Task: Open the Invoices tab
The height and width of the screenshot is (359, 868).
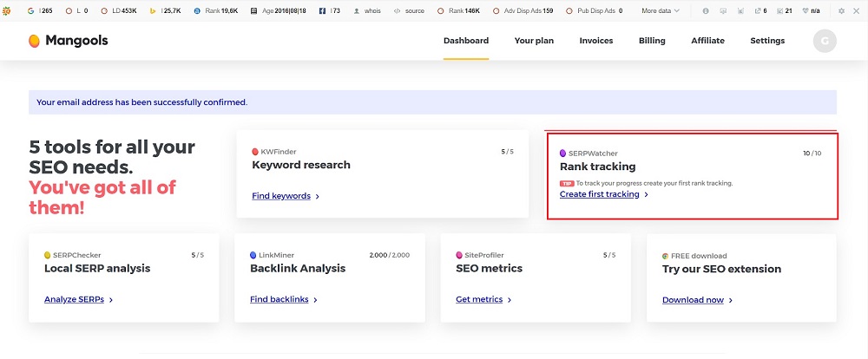Action: [x=596, y=41]
